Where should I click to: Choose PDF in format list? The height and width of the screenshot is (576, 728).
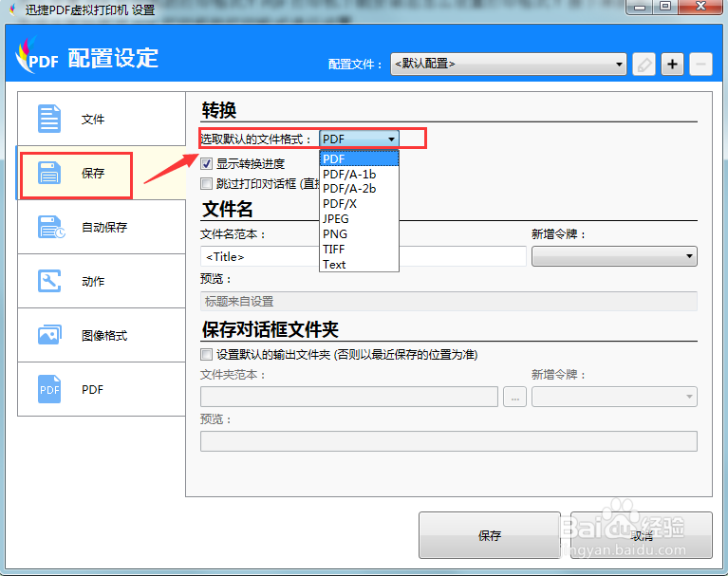[359, 158]
